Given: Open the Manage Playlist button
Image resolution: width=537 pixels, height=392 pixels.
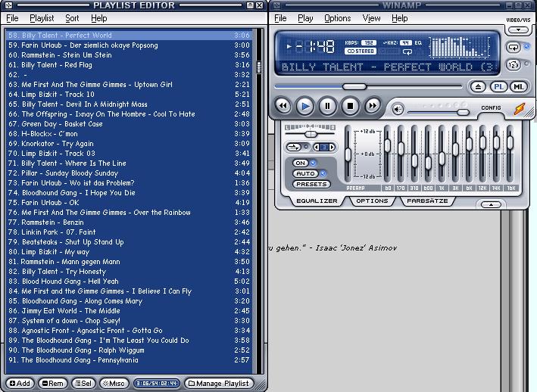Looking at the screenshot, I should pyautogui.click(x=219, y=384).
